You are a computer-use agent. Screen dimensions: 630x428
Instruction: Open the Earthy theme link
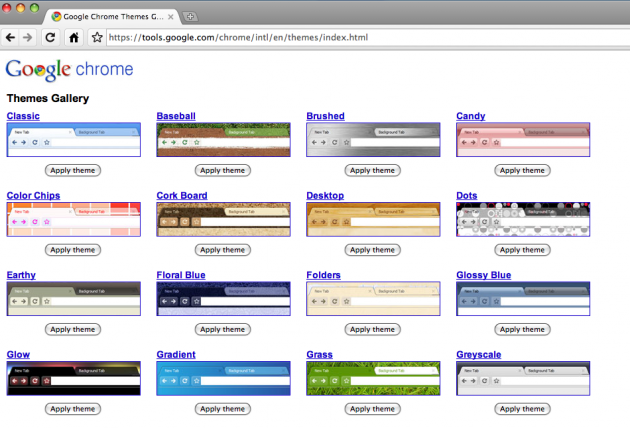pos(21,275)
